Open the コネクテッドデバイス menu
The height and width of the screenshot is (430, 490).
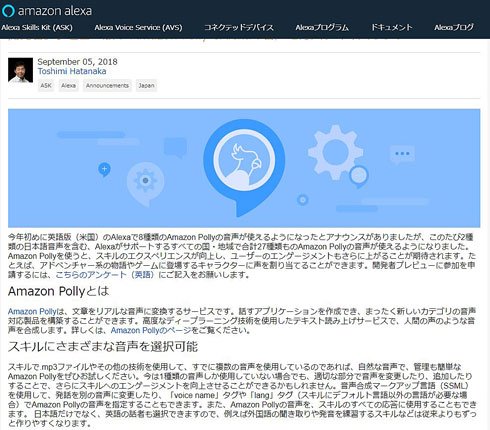pyautogui.click(x=239, y=27)
